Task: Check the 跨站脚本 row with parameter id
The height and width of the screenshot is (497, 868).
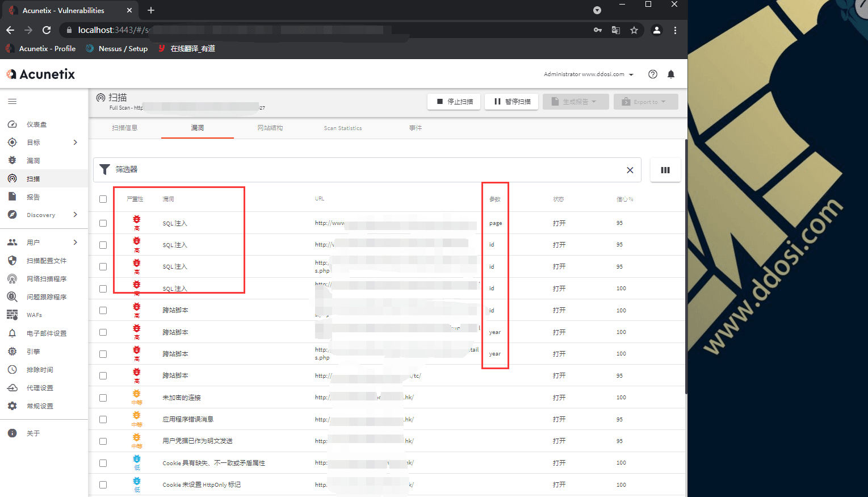Action: [x=103, y=310]
